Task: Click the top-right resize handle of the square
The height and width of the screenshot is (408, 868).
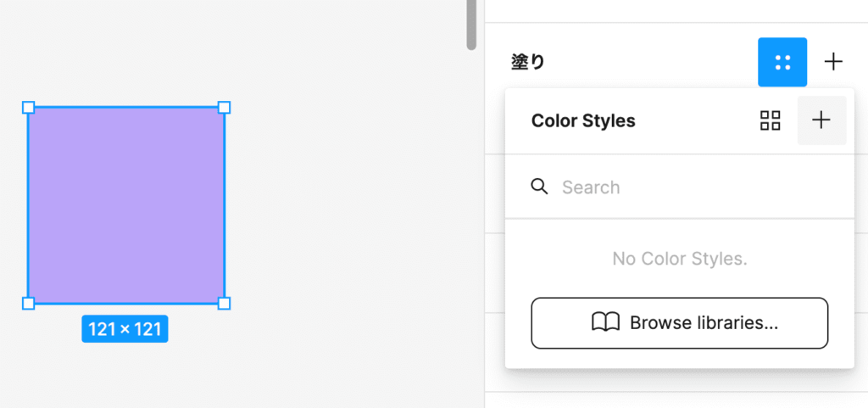Action: [225, 108]
